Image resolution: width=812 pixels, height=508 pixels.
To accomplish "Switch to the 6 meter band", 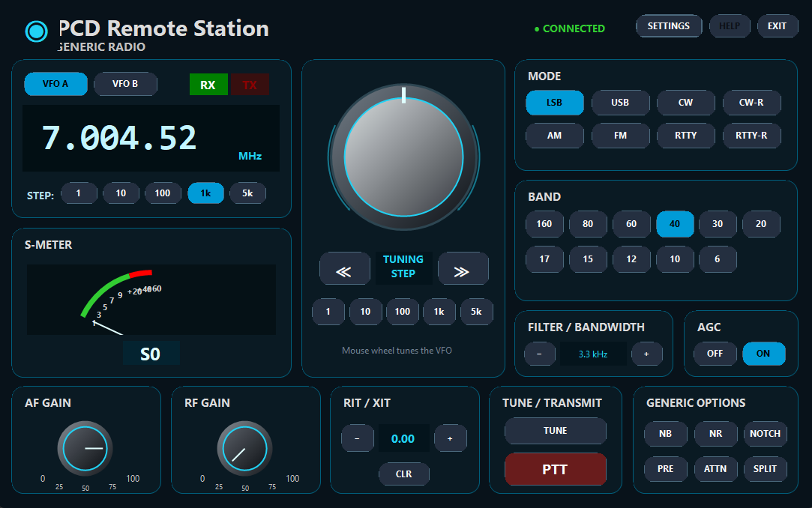I will click(718, 259).
